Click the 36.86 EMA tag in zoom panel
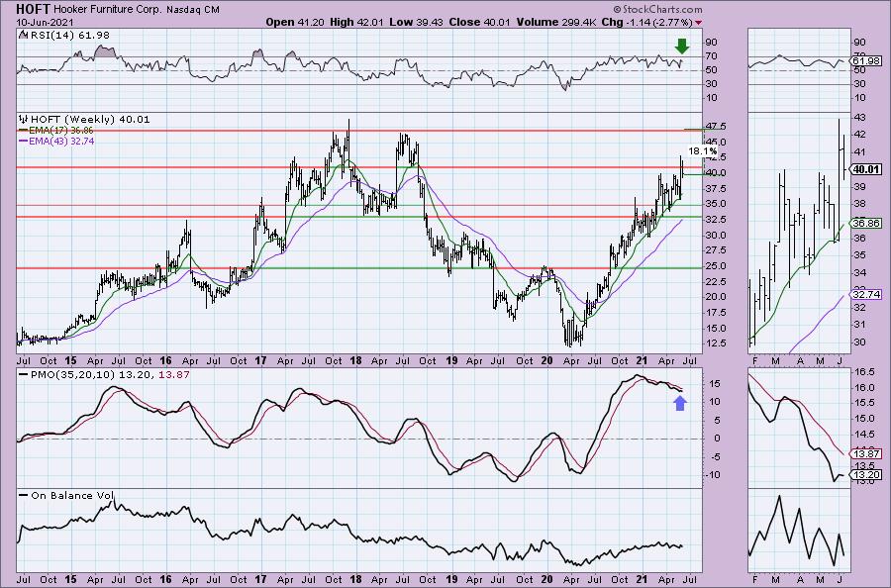Viewport: 891px width, 588px height. point(866,224)
